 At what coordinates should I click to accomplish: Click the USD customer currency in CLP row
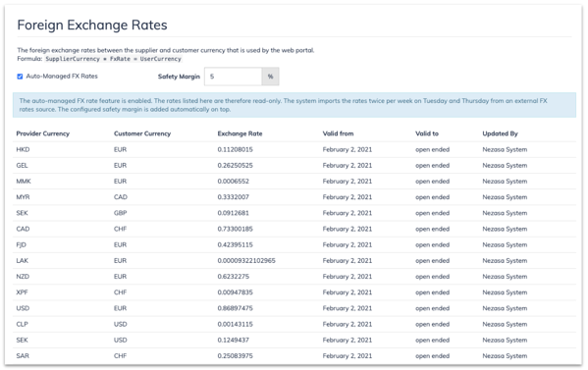[x=121, y=324]
